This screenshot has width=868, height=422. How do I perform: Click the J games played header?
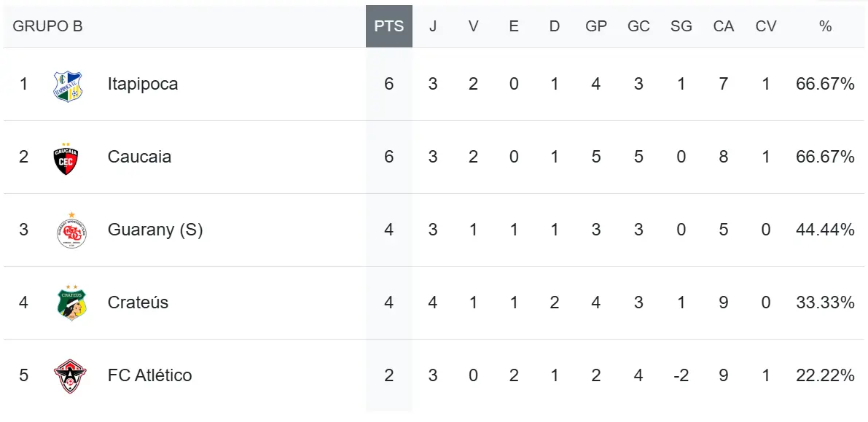433,26
